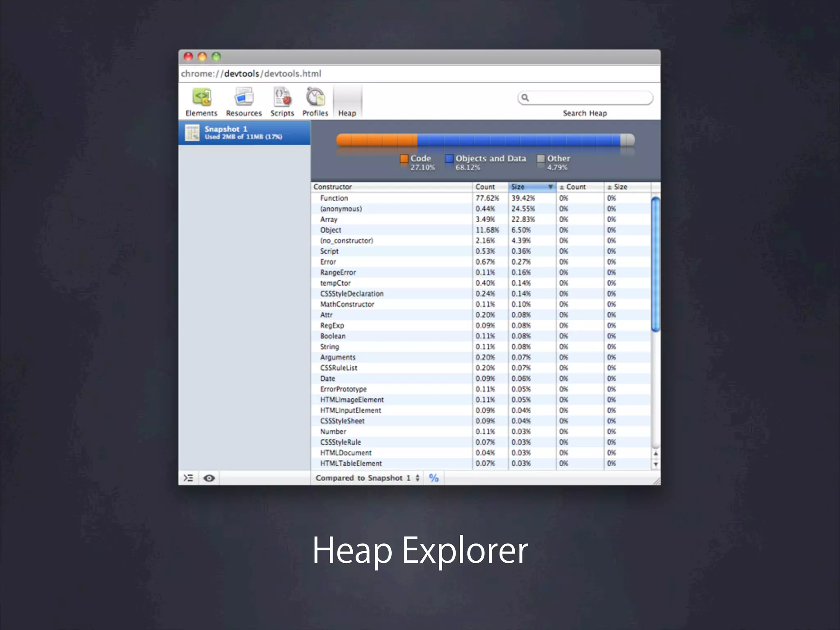840x630 pixels.
Task: Toggle percentage display button
Action: point(434,478)
